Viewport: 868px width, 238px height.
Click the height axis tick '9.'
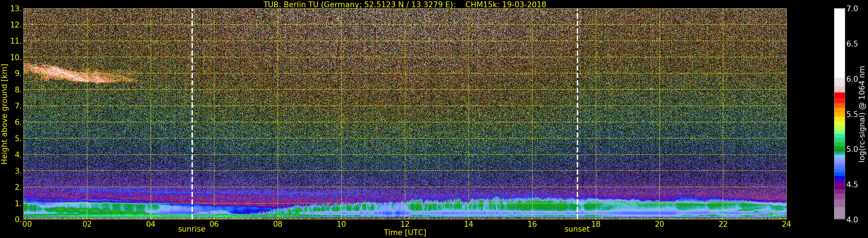point(18,73)
